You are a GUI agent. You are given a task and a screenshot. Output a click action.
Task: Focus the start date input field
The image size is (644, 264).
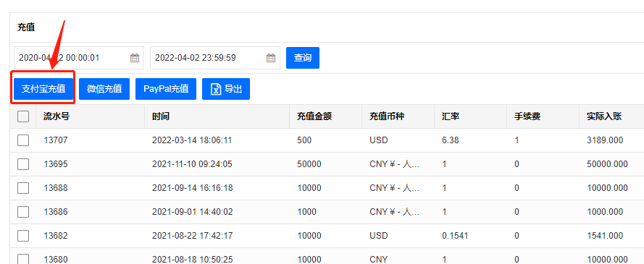coord(79,58)
